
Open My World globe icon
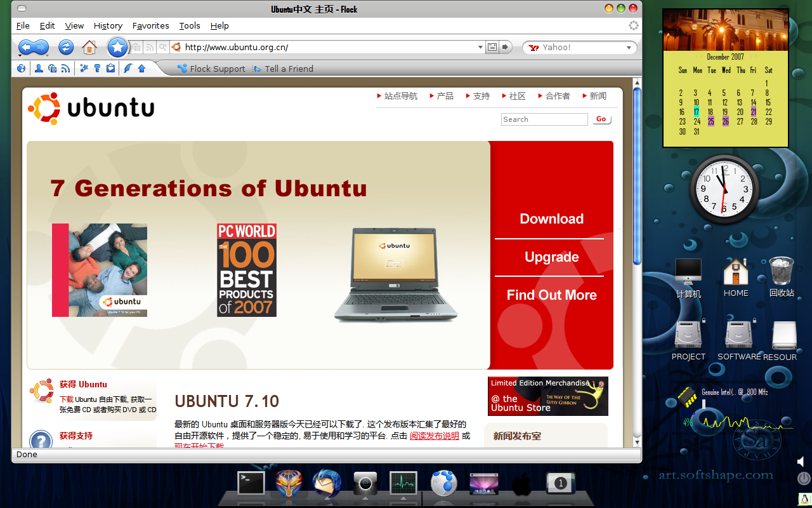coord(21,69)
